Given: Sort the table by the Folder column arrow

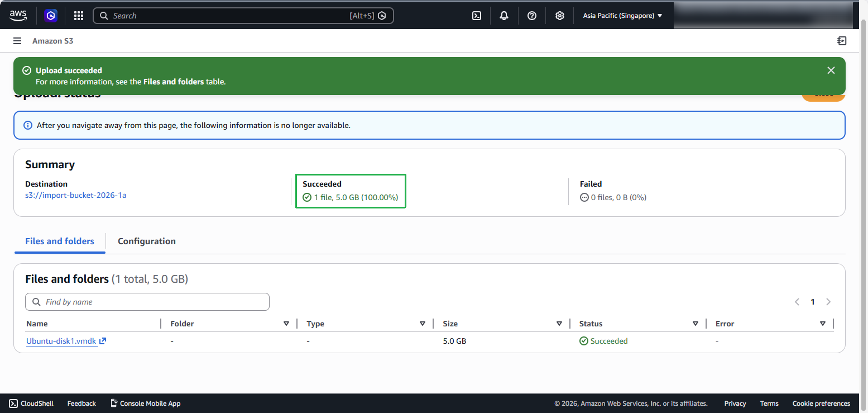Looking at the screenshot, I should 286,324.
